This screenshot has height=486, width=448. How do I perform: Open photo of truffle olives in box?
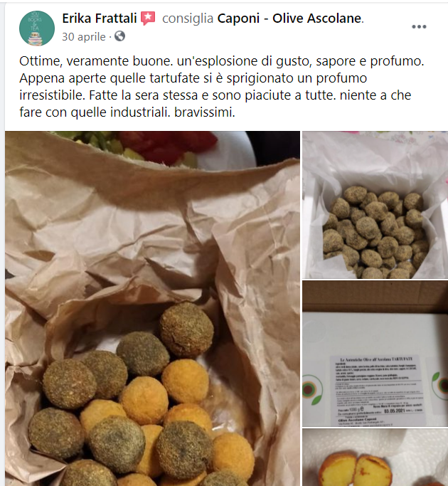[375, 205]
